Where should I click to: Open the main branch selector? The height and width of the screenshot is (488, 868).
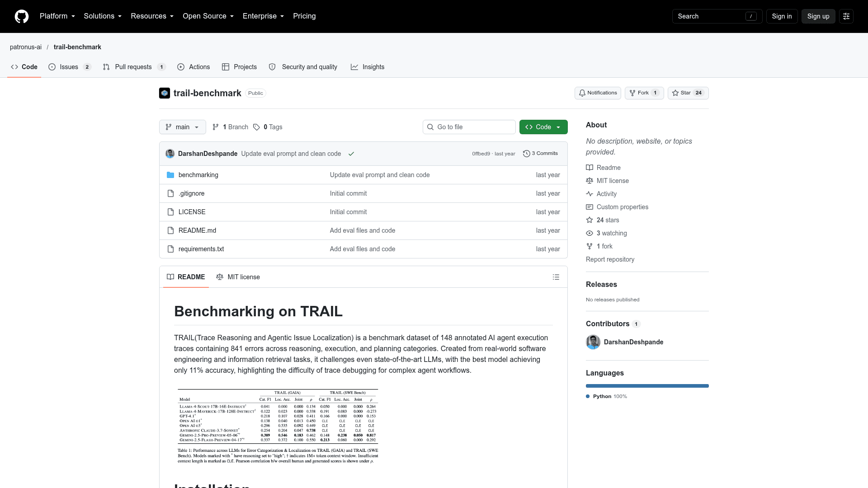(x=183, y=127)
